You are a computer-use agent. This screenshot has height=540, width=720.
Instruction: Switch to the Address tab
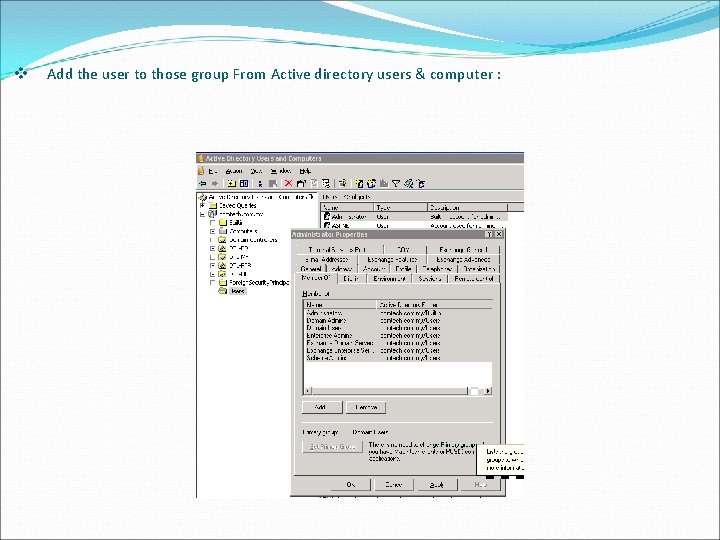click(342, 269)
